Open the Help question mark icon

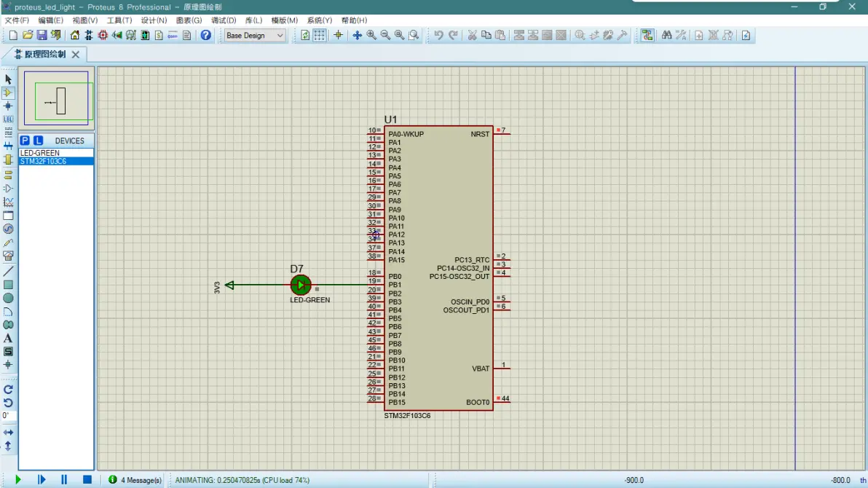[206, 35]
